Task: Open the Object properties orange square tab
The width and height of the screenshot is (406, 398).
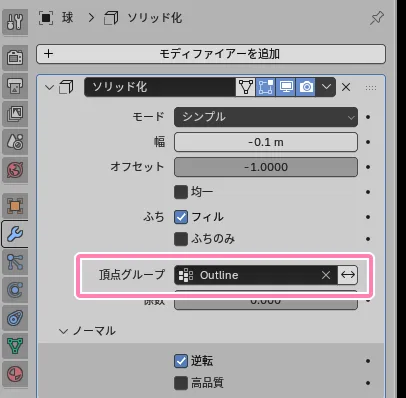Action: (x=15, y=206)
